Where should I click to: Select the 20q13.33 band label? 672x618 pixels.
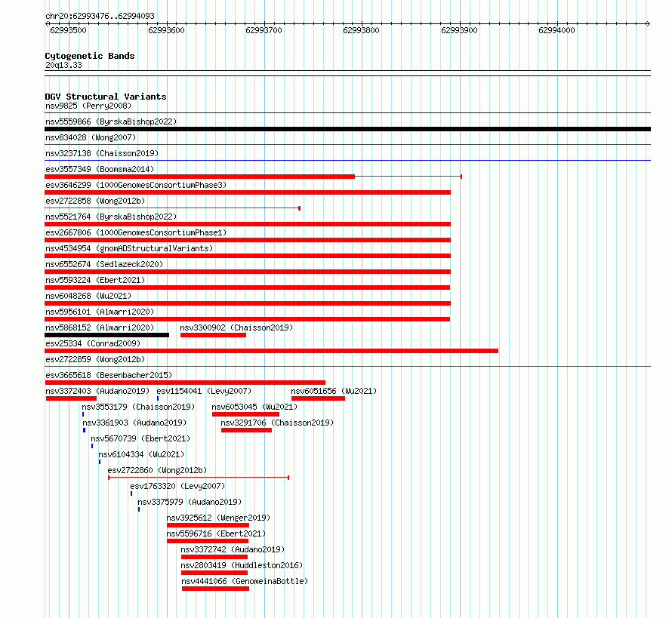(x=63, y=65)
